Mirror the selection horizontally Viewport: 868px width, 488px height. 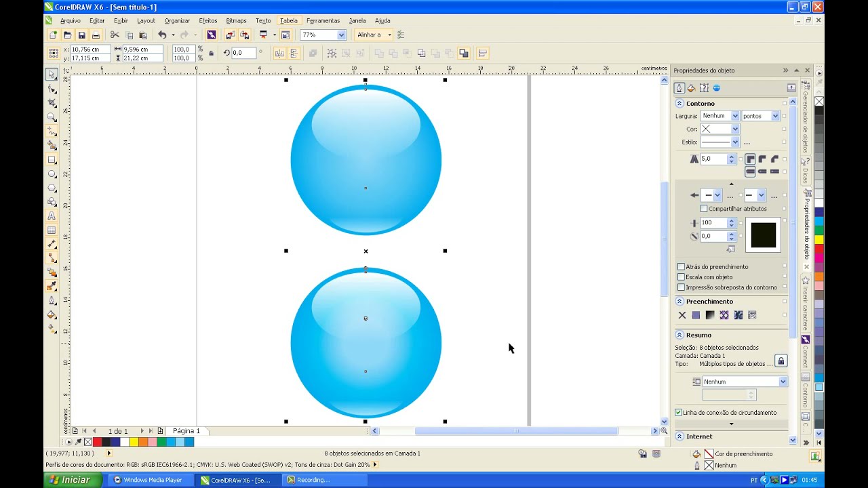coord(279,53)
